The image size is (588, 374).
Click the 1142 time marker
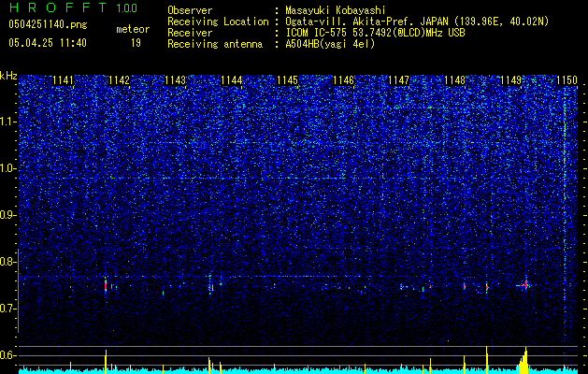(119, 80)
